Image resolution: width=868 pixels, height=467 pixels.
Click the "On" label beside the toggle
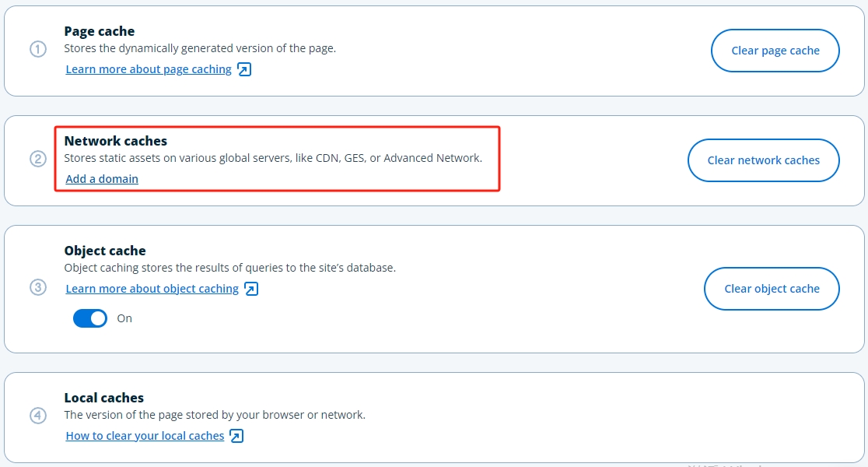pos(124,318)
